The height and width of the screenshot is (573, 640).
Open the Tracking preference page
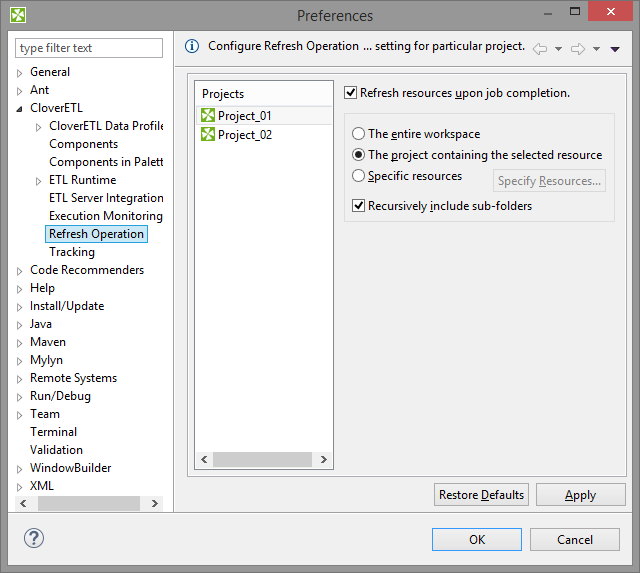pyautogui.click(x=72, y=252)
